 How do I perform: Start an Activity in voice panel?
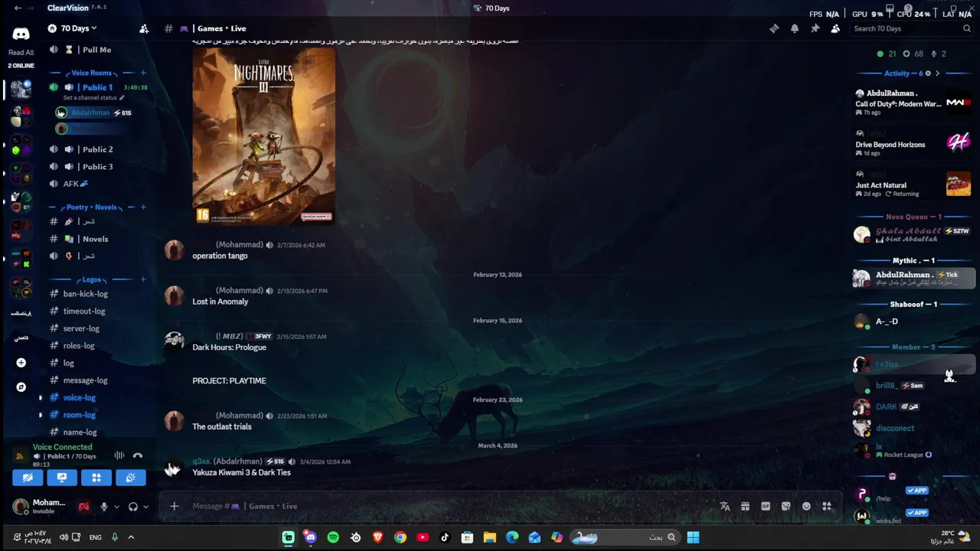pyautogui.click(x=96, y=478)
